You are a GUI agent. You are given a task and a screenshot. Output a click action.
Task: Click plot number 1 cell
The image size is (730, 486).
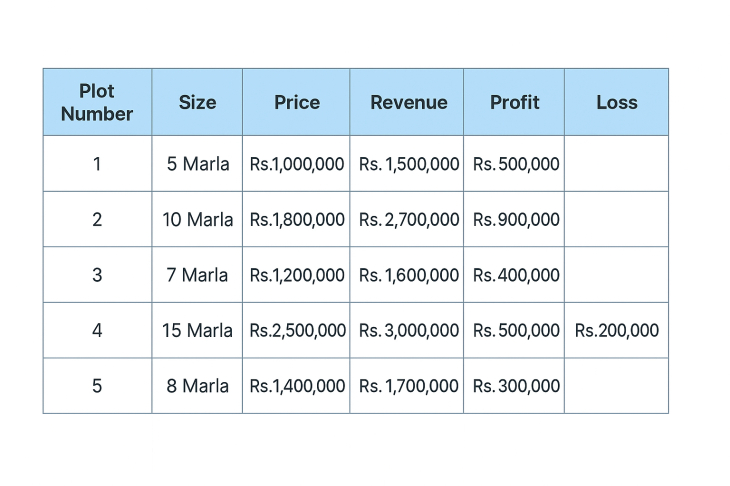coord(97,164)
